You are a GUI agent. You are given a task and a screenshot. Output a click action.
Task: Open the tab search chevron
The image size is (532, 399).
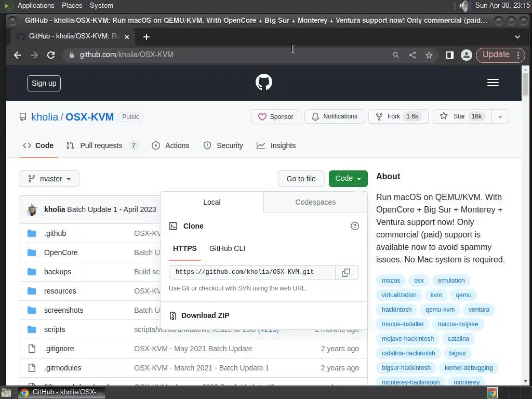click(x=517, y=37)
